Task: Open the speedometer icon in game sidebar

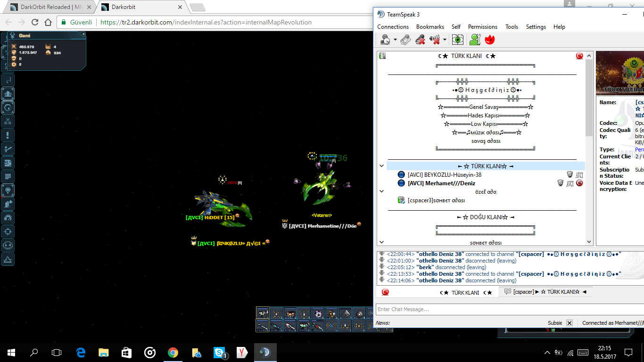Action: pos(8,218)
